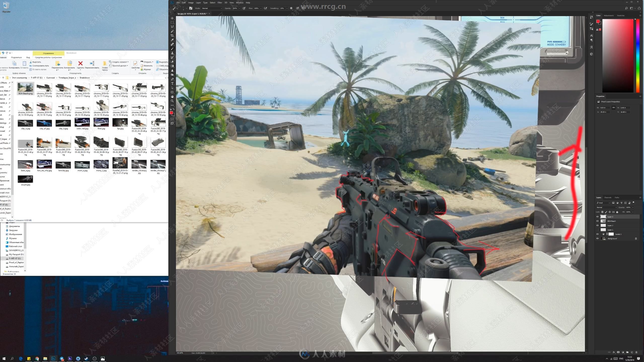Open the Image menu in Photoshop
The image size is (644, 362).
[x=191, y=3]
